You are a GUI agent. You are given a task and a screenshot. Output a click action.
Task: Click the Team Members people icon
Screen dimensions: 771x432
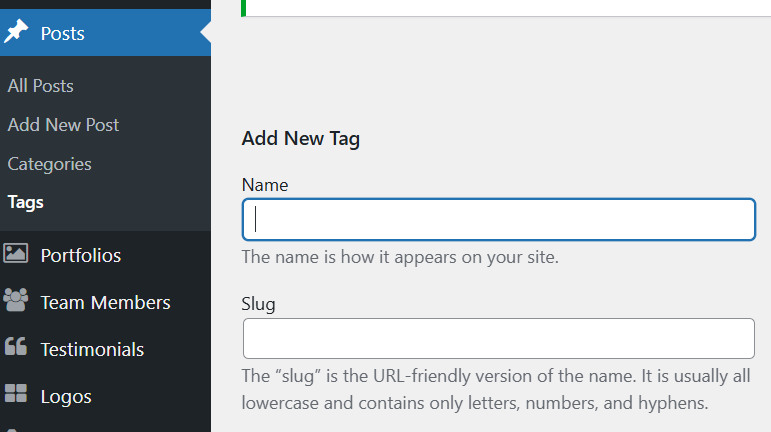click(16, 301)
